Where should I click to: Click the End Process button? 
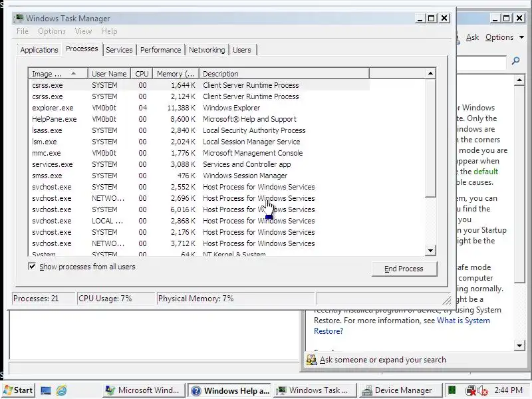[x=404, y=269]
